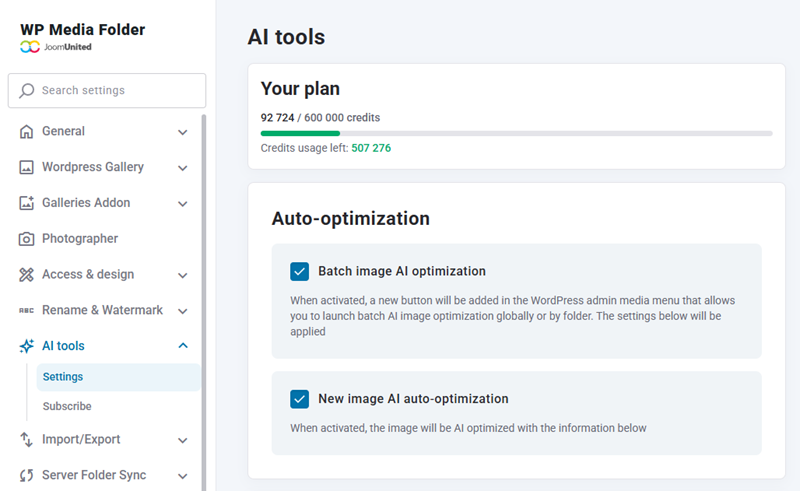The width and height of the screenshot is (800, 491).
Task: Expand the General section chevron
Action: [182, 132]
